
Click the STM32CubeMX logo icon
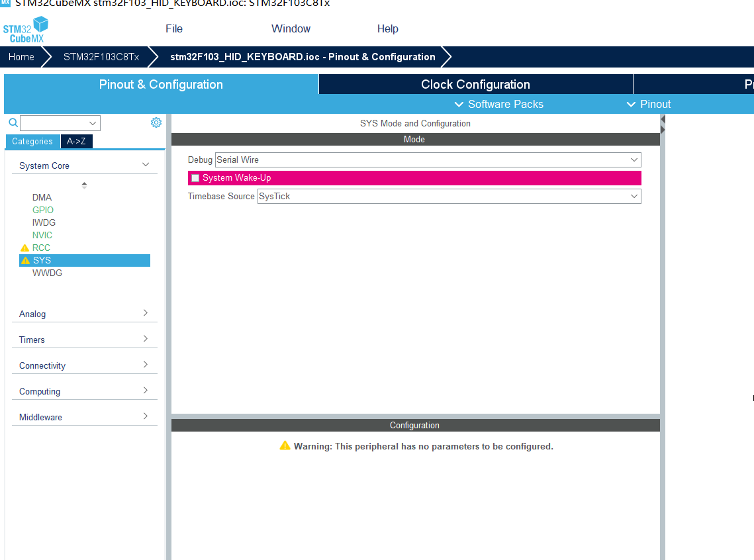click(26, 30)
